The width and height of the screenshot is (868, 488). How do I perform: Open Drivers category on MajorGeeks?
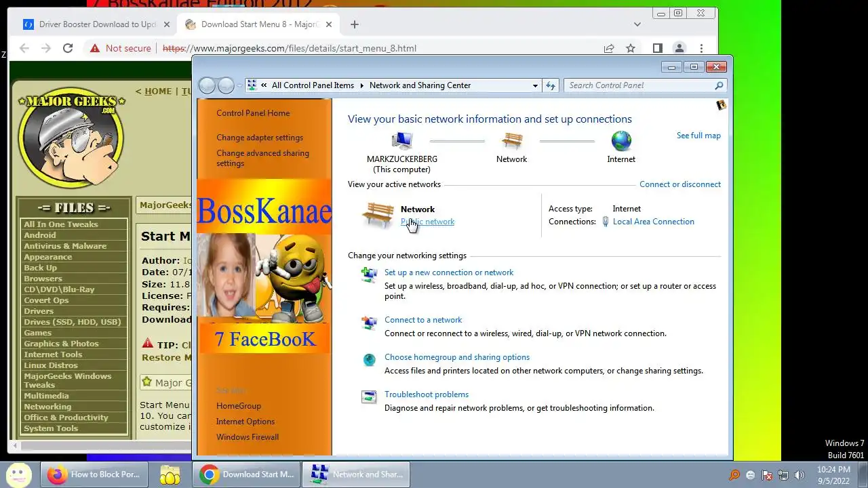[39, 311]
